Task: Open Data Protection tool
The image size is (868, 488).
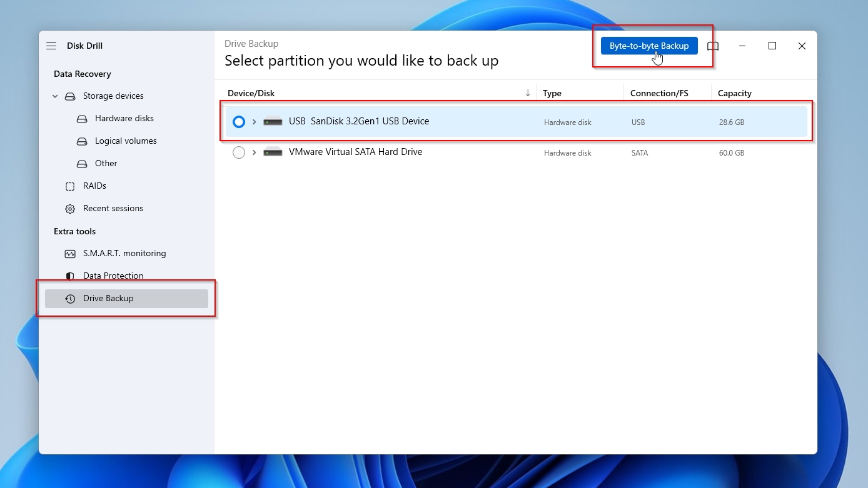Action: click(x=113, y=276)
